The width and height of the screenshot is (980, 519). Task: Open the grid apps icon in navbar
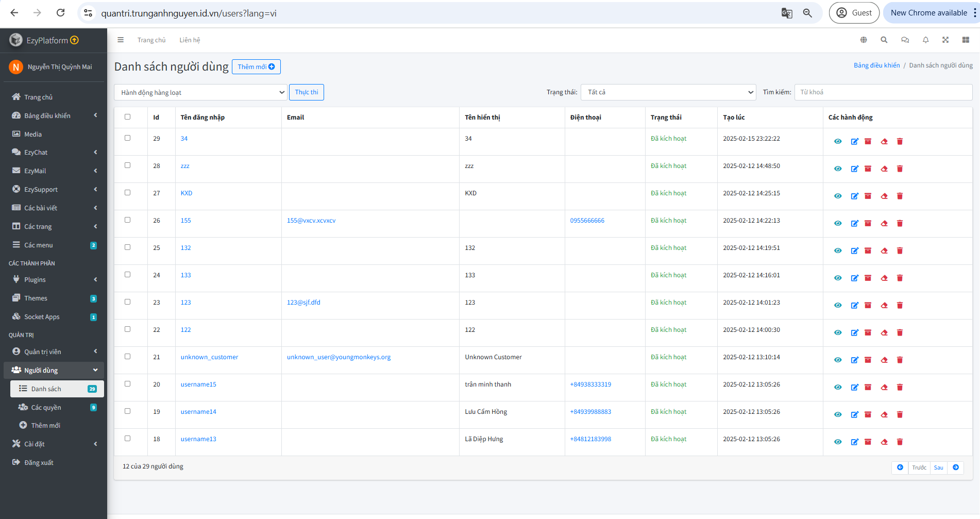click(966, 40)
